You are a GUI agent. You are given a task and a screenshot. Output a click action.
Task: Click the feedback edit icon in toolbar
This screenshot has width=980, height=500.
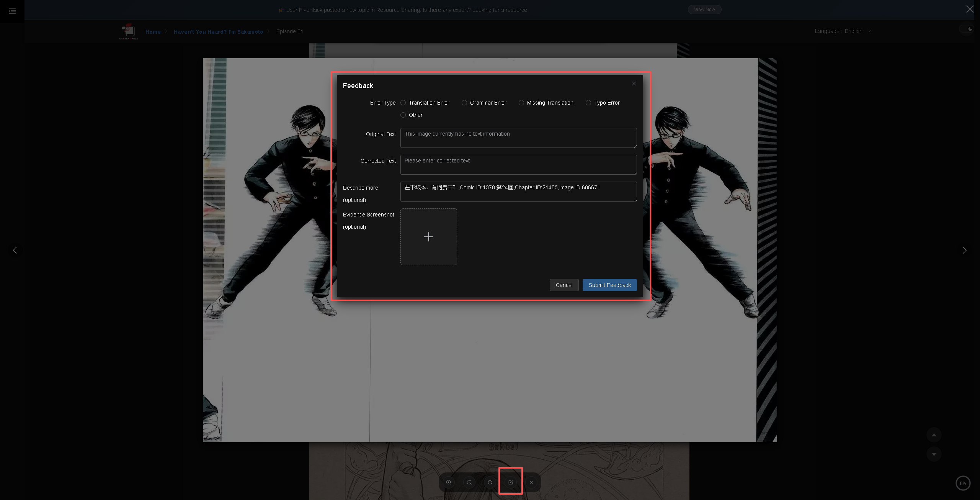[511, 482]
